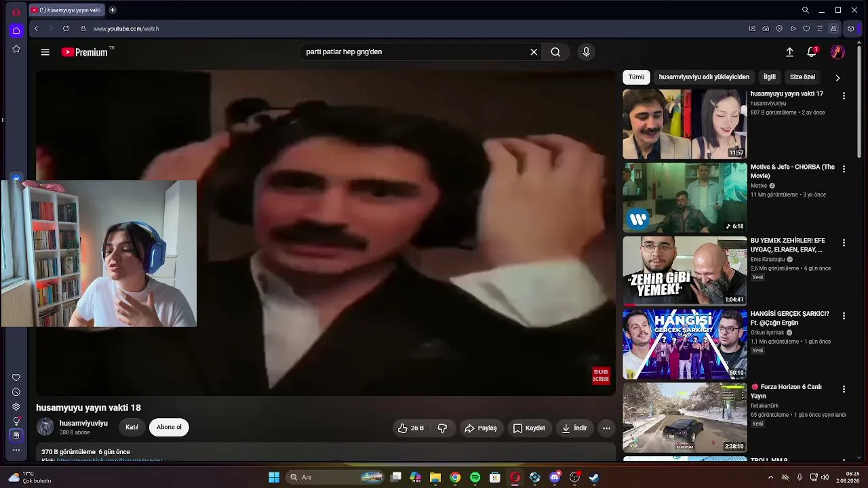Select the İlgili filter chip
The image size is (868, 488).
coord(770,77)
